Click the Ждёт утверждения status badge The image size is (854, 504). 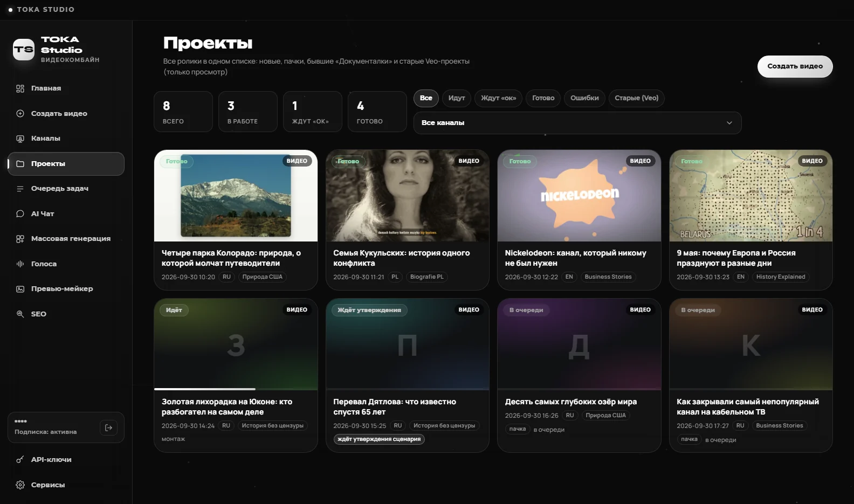(369, 310)
